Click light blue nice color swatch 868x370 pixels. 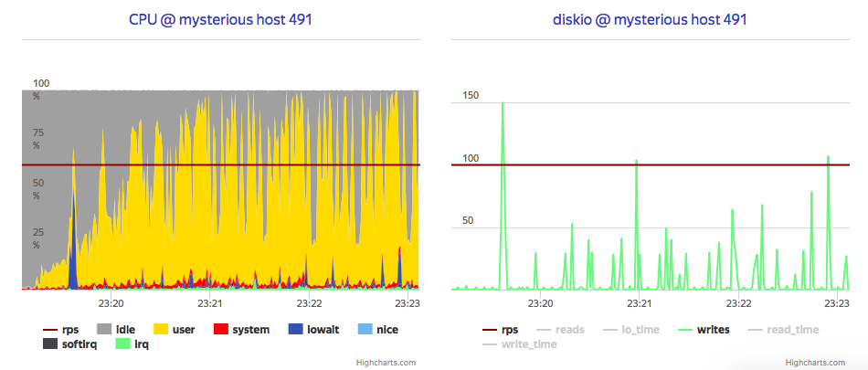coord(365,330)
